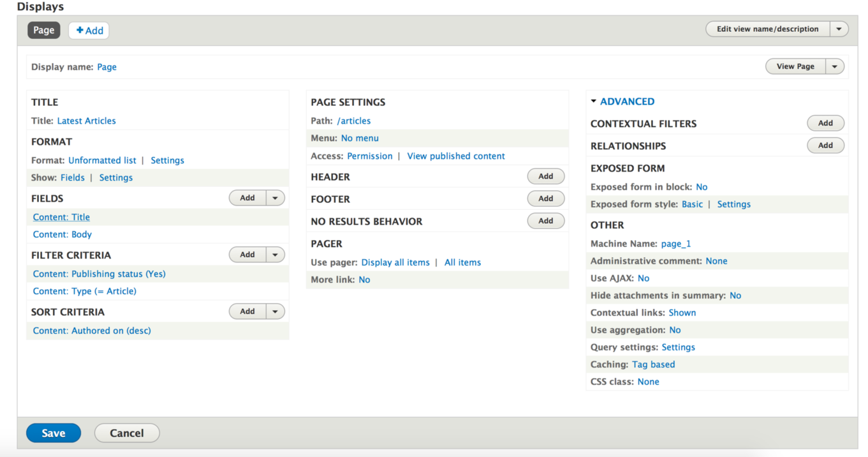Click the View Page button
868x457 pixels.
click(795, 66)
